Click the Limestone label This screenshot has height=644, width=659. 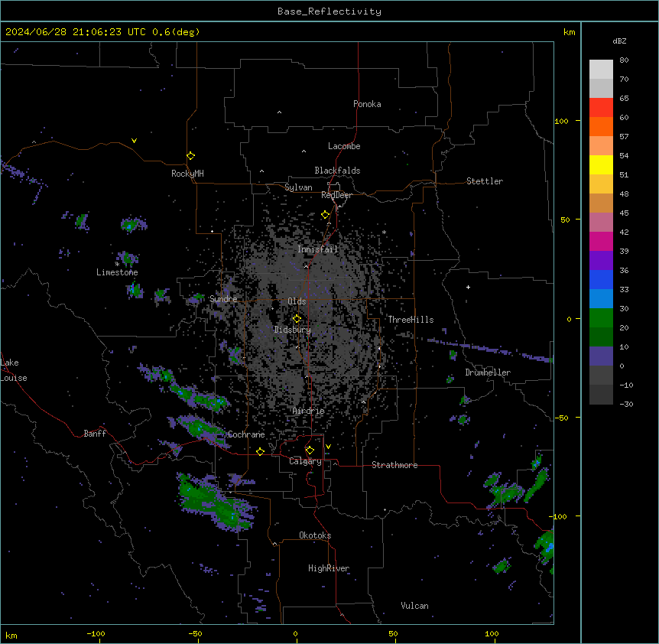coord(117,272)
